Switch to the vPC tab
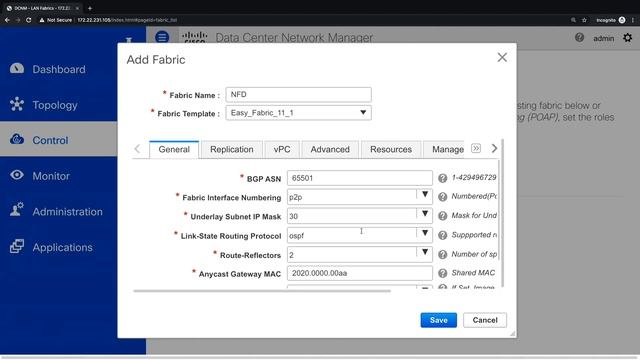640x360 pixels. pyautogui.click(x=282, y=149)
